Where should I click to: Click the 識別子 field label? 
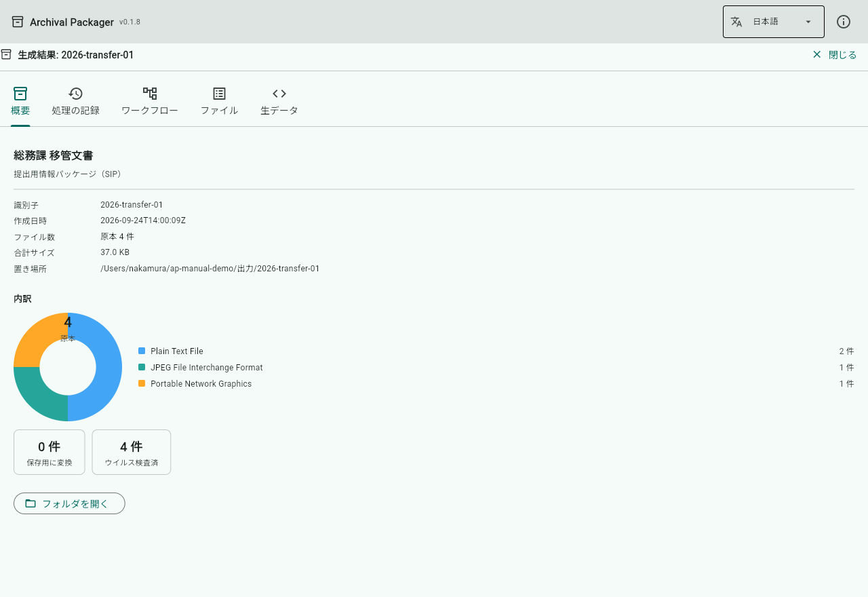(x=26, y=205)
